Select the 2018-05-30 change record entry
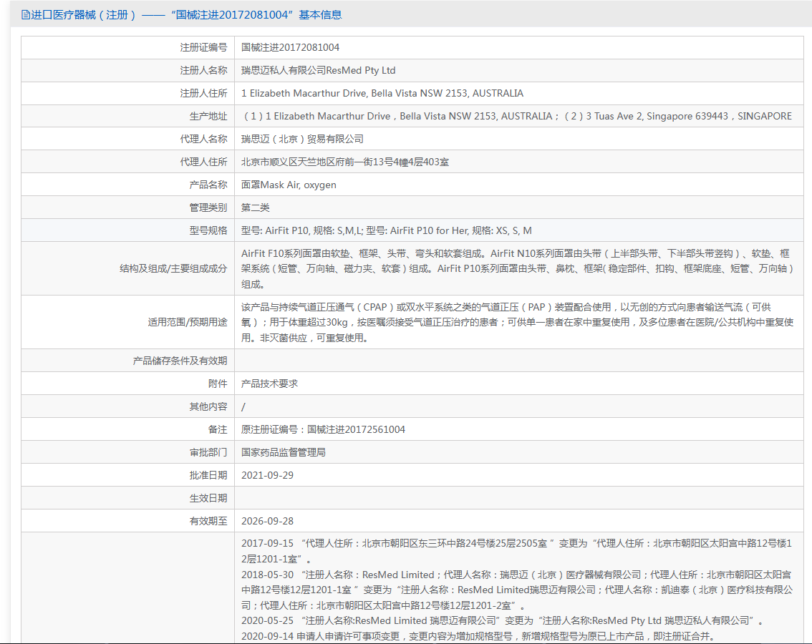Image resolution: width=812 pixels, height=644 pixels. 517,590
